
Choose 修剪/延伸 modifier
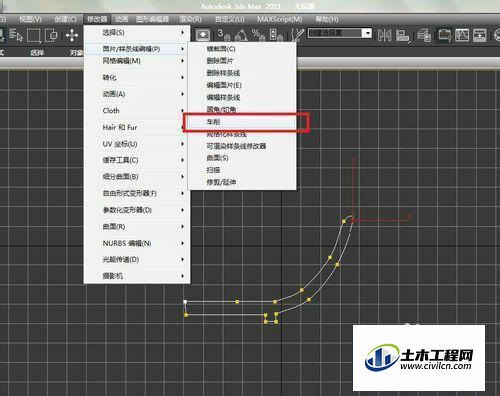coord(242,182)
